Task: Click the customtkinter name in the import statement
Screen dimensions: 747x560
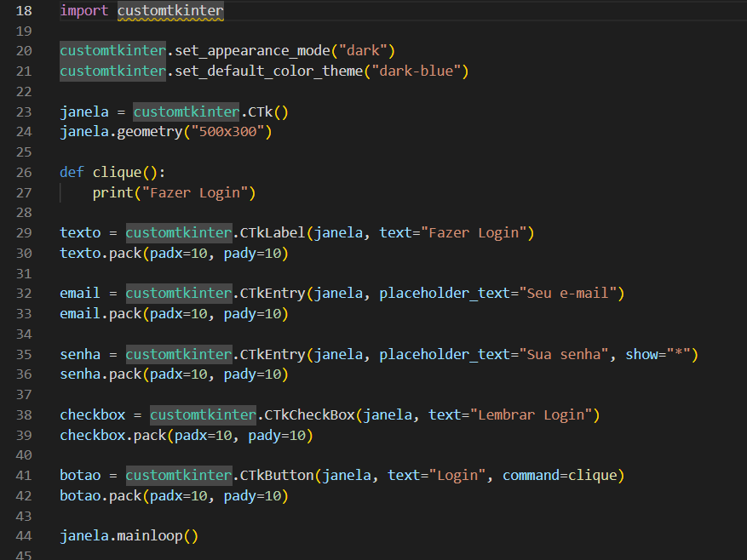Action: click(170, 11)
